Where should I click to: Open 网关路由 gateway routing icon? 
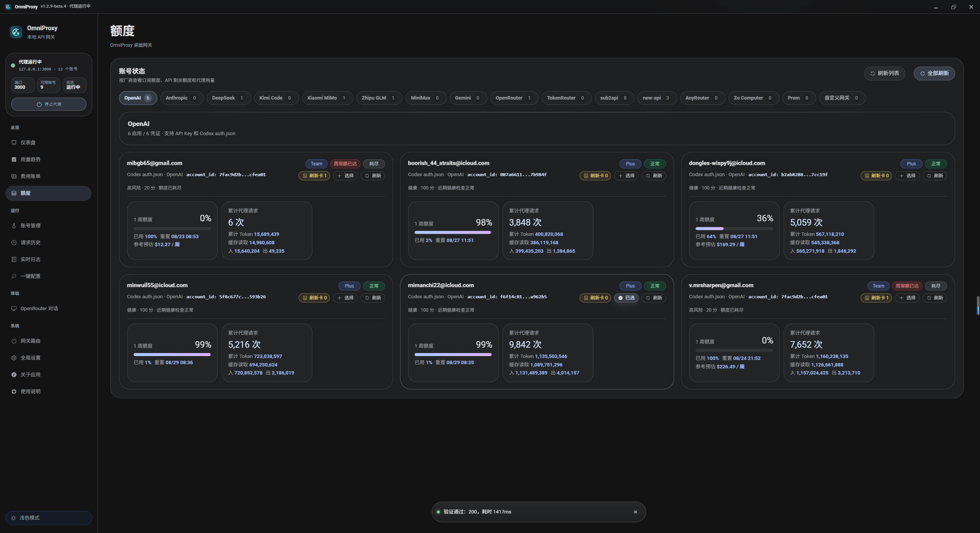(14, 341)
